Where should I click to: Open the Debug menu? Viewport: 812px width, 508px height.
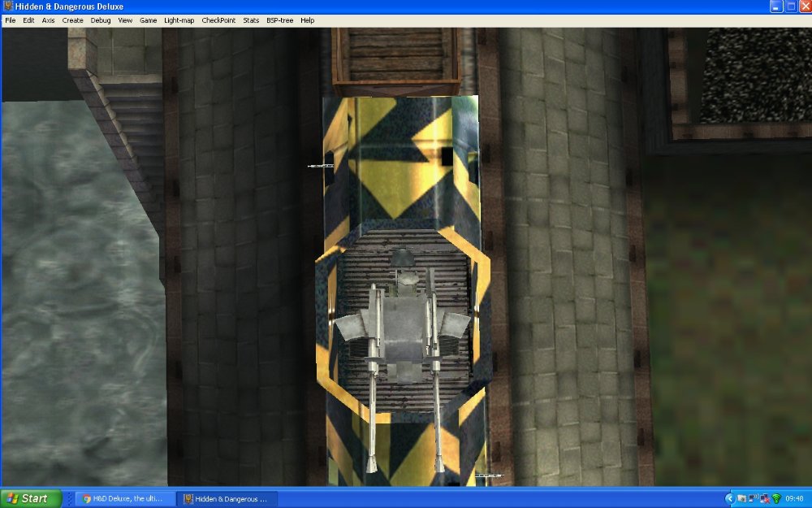[101, 20]
